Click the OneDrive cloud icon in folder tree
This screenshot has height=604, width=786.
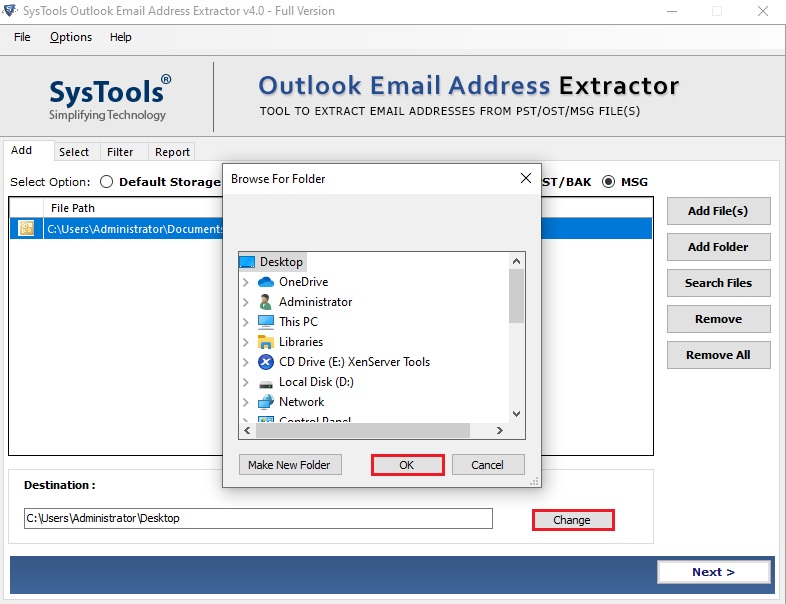(x=266, y=282)
